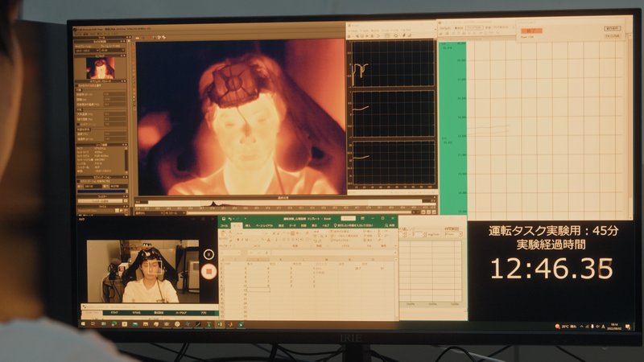Click the Excel vertical scrollbar

[x=396, y=287]
